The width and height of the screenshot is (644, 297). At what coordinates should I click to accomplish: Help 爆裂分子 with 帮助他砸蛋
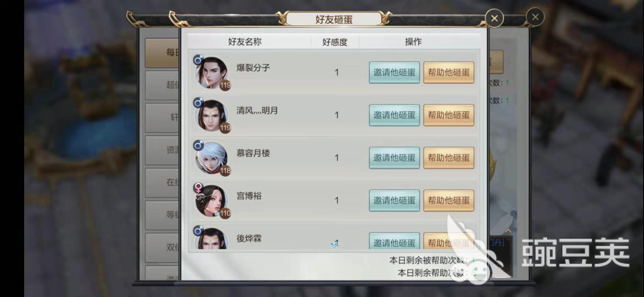[449, 73]
